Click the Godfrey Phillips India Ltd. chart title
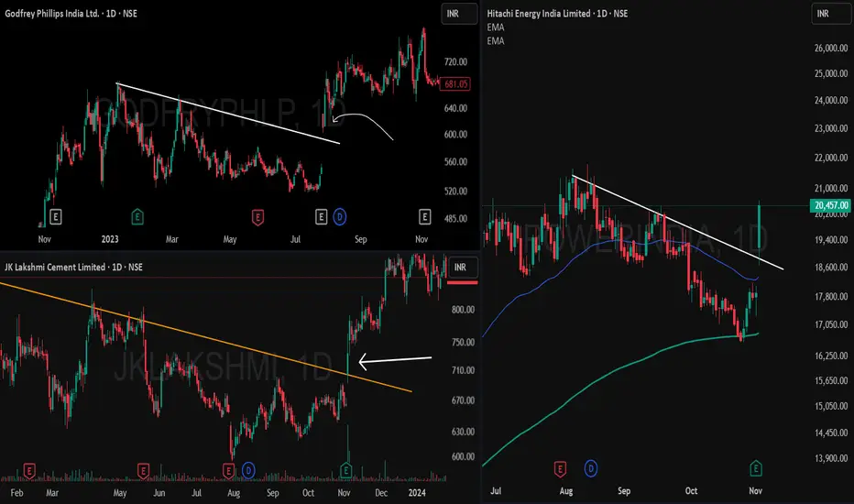 pos(71,13)
